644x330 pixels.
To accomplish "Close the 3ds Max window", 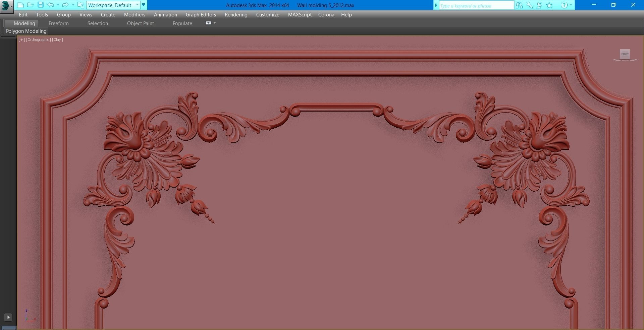I will click(633, 5).
